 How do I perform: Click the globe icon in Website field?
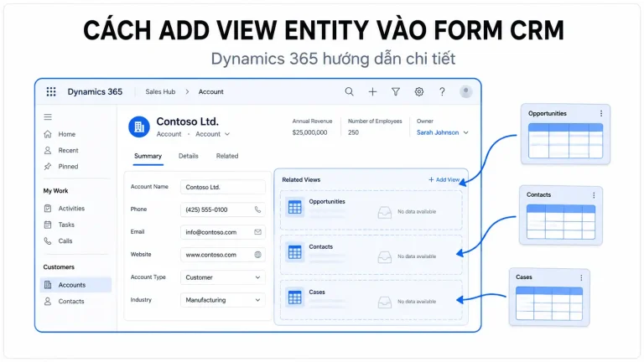tap(257, 255)
